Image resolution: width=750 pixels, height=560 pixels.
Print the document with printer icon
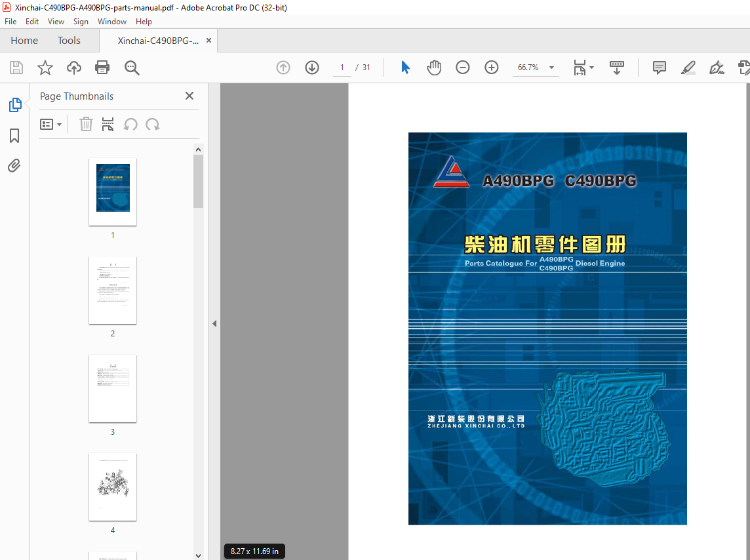coord(102,68)
